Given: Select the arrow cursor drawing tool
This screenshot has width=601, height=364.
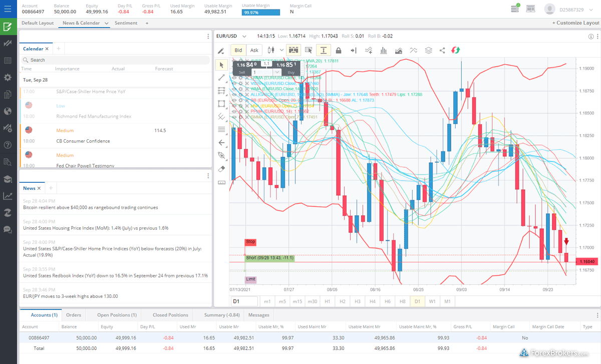Looking at the screenshot, I should pos(221,65).
